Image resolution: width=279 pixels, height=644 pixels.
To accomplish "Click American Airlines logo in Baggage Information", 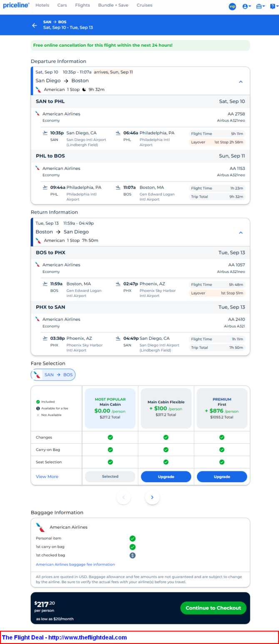I will [40, 527].
